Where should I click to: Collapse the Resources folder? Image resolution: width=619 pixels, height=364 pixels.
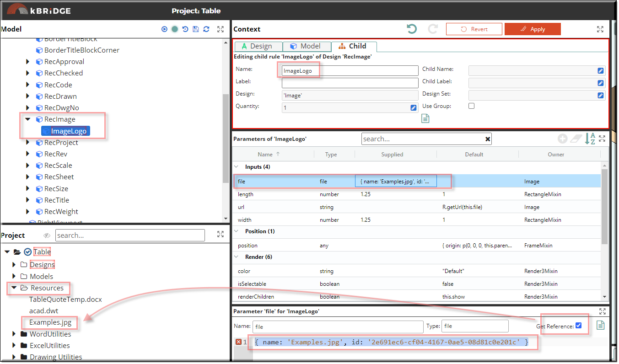[x=14, y=288]
